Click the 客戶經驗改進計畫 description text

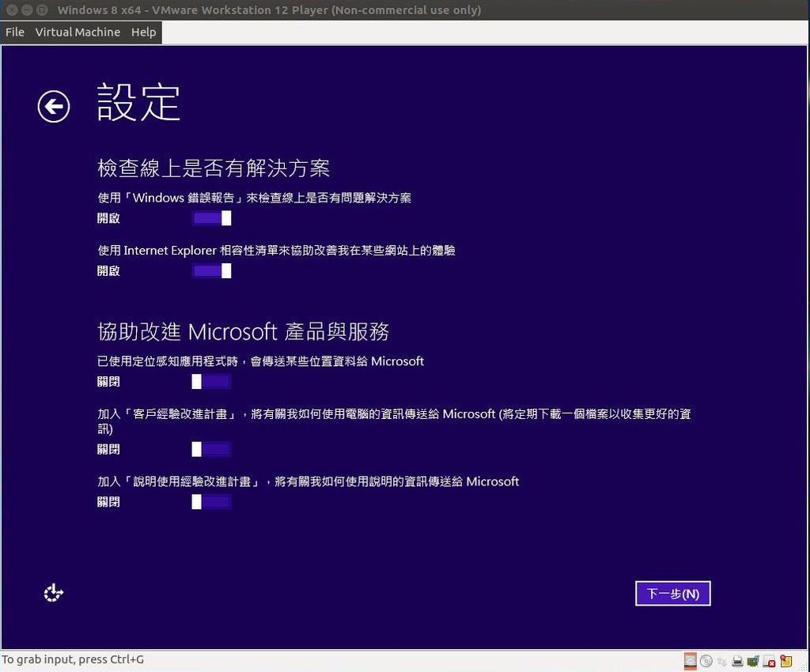coord(394,421)
